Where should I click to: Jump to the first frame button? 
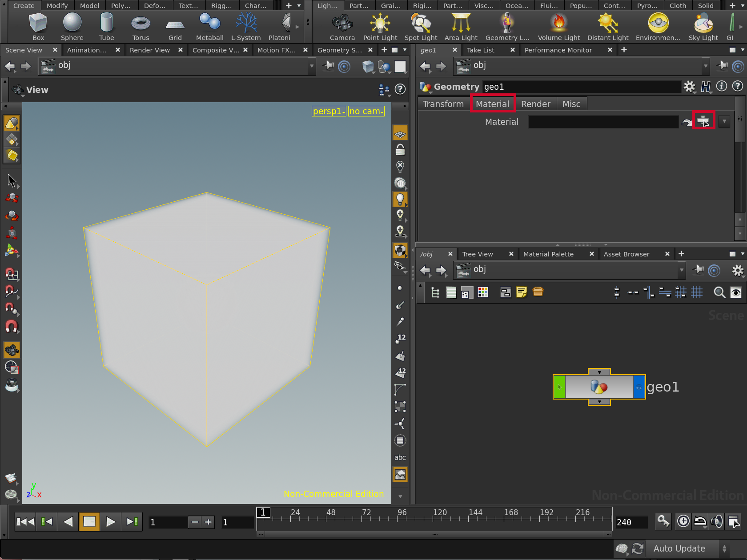pos(25,522)
